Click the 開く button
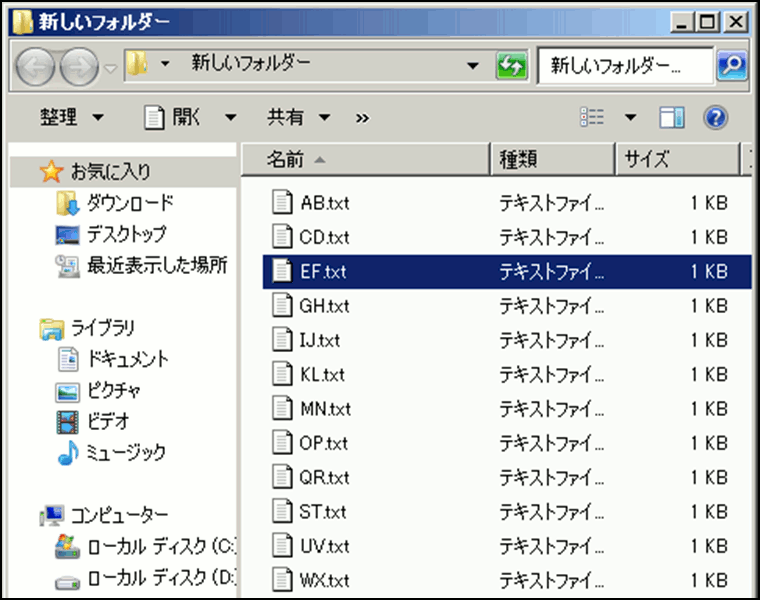760x600 pixels. pyautogui.click(x=176, y=118)
